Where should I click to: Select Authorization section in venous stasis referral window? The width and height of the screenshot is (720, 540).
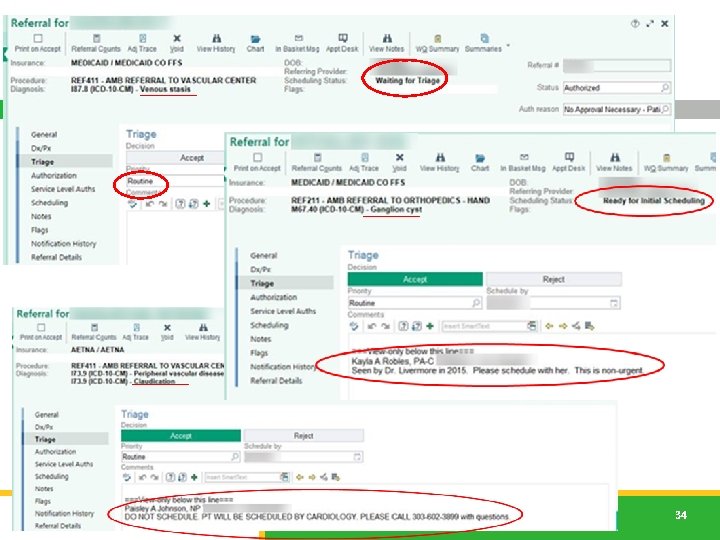coord(54,175)
